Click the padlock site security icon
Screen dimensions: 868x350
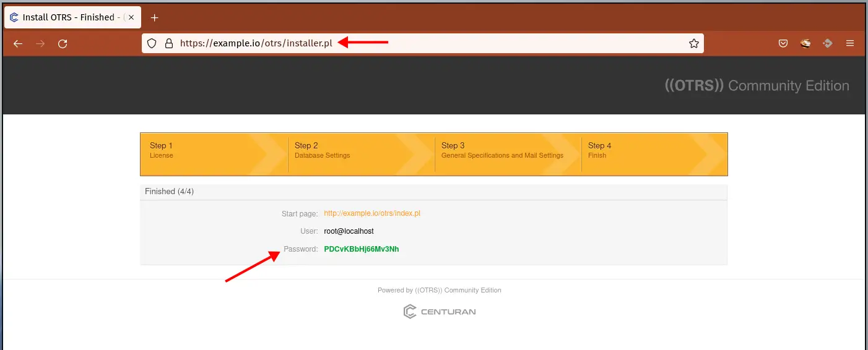[168, 44]
